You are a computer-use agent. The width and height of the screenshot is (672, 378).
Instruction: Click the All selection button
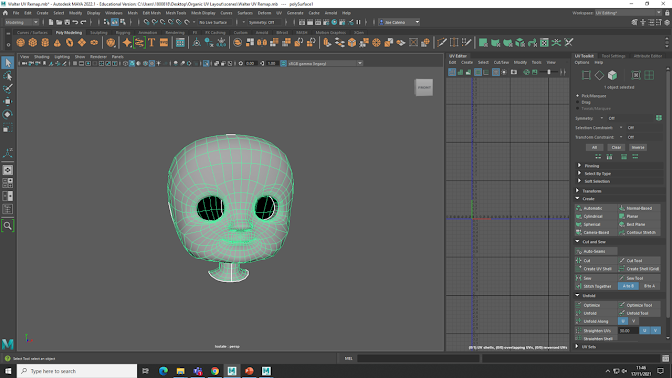tap(594, 147)
